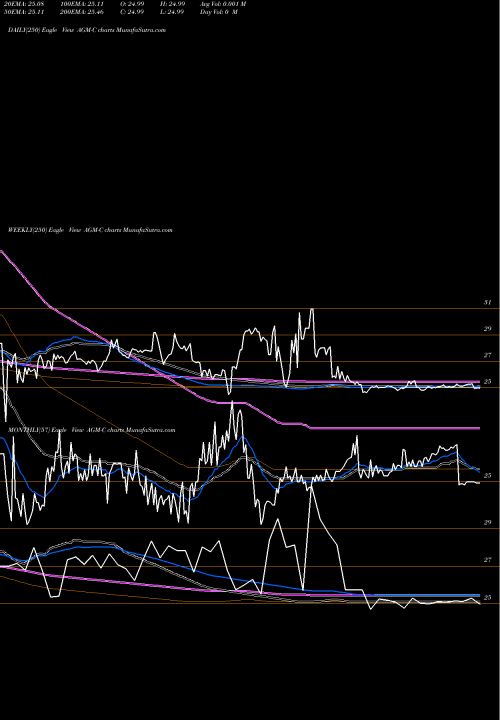Click the 29 price label on monthly axis

pyautogui.click(x=487, y=523)
